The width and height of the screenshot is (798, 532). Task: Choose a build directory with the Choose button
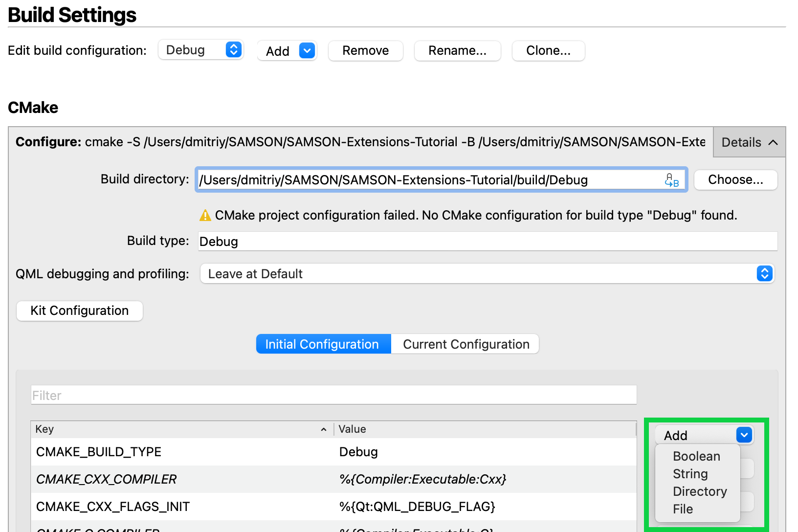point(735,179)
